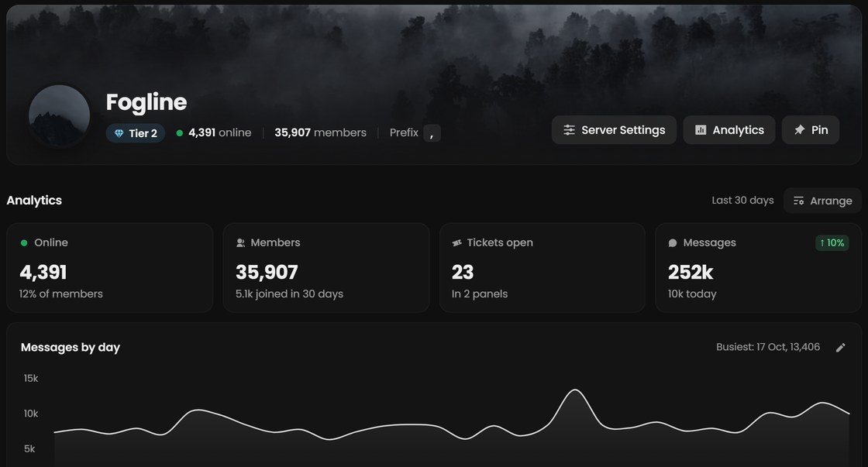Click the Fogline server title
Viewport: 868px width, 467px height.
[146, 102]
